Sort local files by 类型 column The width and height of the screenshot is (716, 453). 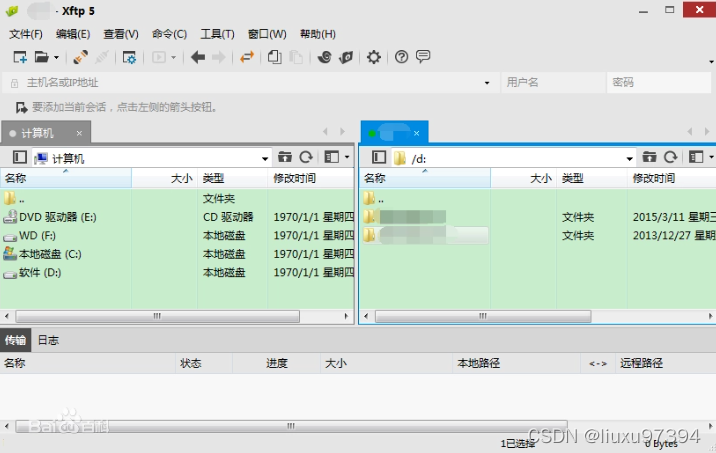coord(232,178)
